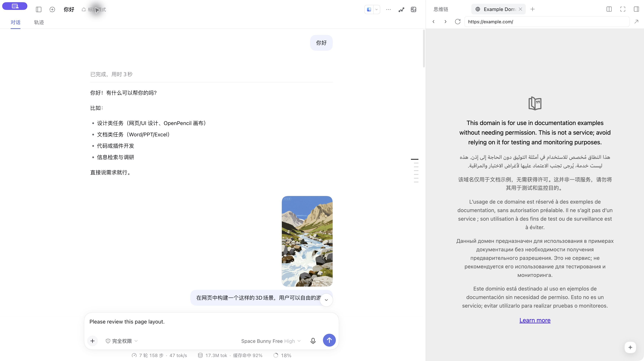Image resolution: width=644 pixels, height=361 pixels.
Task: Expand the truncated 3D场景 message with chevron
Action: pos(326,300)
